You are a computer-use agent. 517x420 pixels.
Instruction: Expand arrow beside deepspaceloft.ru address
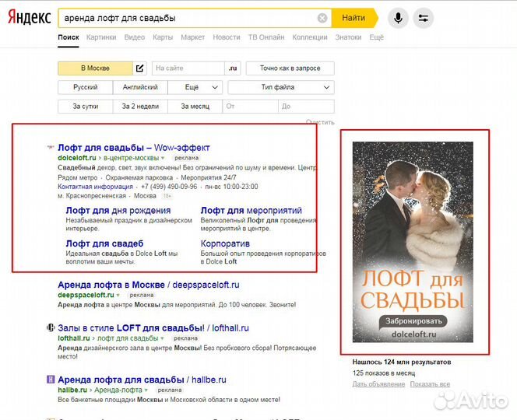118,295
